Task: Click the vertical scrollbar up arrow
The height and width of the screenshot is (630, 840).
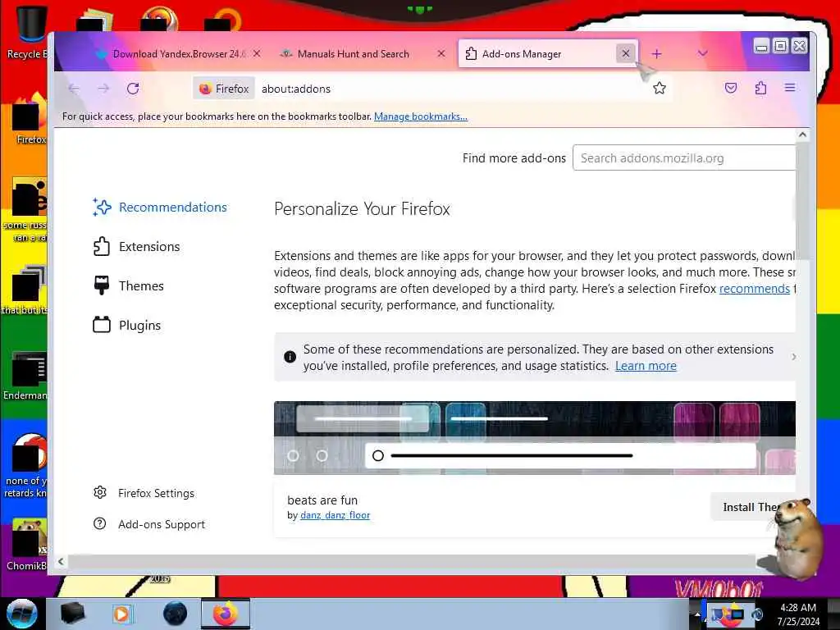Action: click(x=802, y=135)
